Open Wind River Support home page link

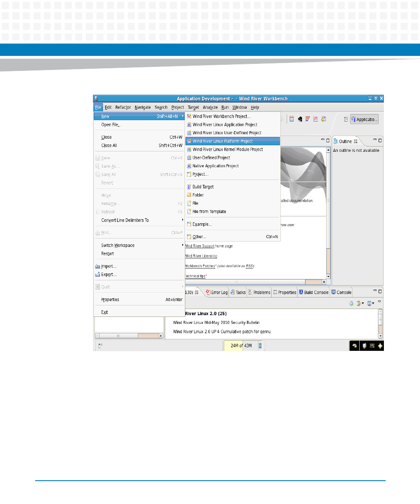click(x=199, y=246)
